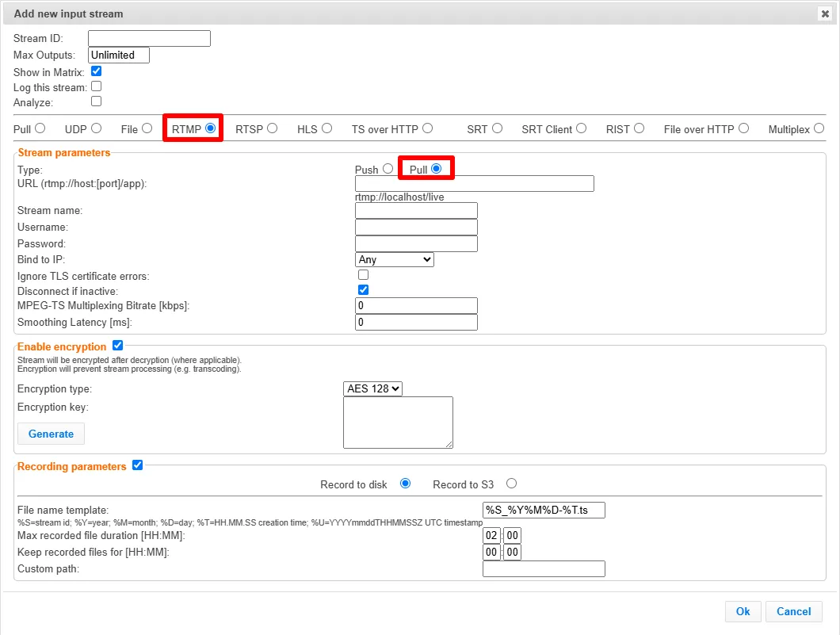
Task: Uncheck Disconnect if inactive
Action: [363, 290]
